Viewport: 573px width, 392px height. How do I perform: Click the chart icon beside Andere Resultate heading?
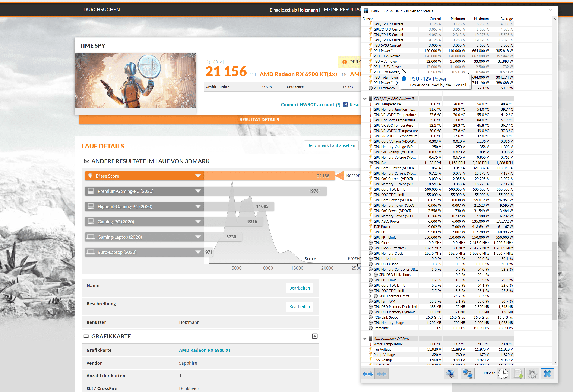86,161
